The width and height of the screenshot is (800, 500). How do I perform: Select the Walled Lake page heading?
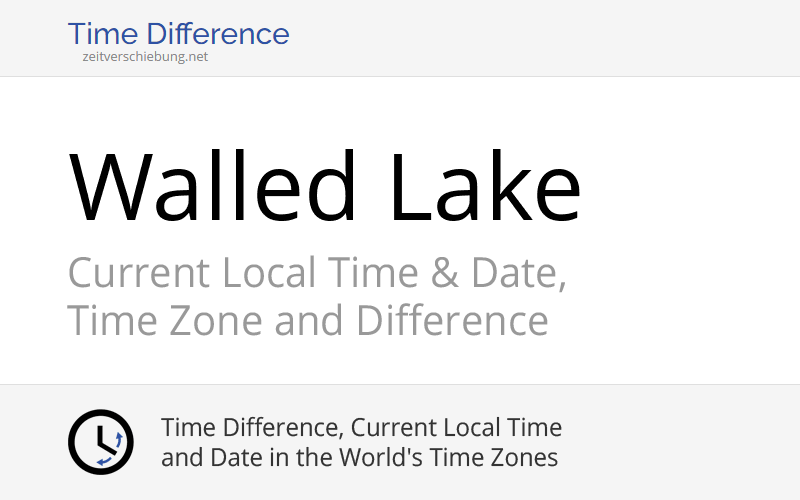[324, 186]
